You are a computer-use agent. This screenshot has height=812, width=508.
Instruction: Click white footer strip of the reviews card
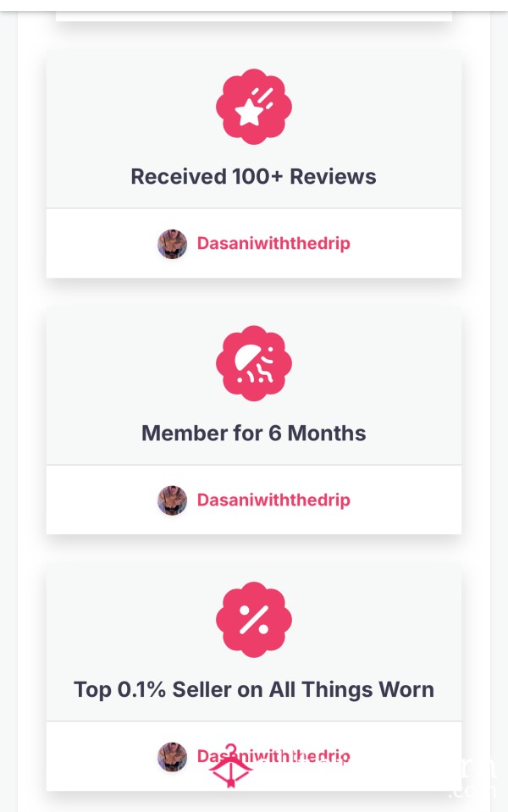pyautogui.click(x=254, y=243)
